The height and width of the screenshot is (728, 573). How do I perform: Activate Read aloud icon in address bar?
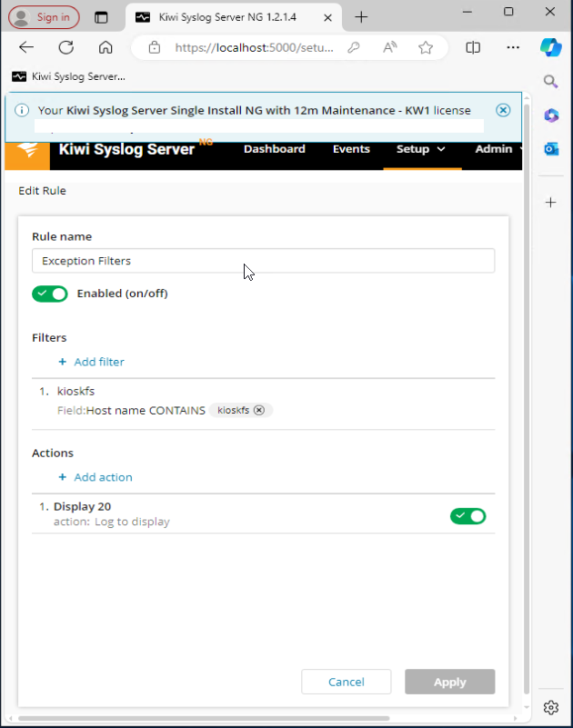coord(389,47)
